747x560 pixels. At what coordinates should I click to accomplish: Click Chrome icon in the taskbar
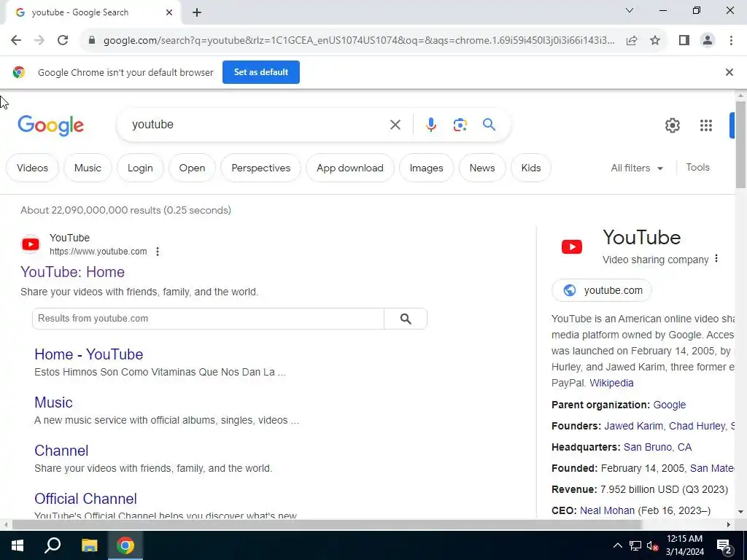[x=125, y=545]
